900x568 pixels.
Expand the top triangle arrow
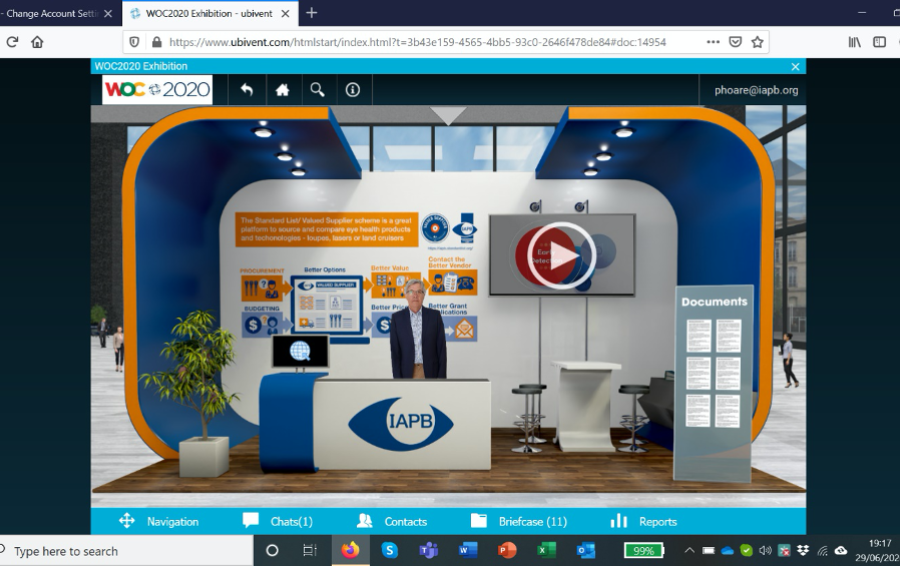click(x=448, y=115)
